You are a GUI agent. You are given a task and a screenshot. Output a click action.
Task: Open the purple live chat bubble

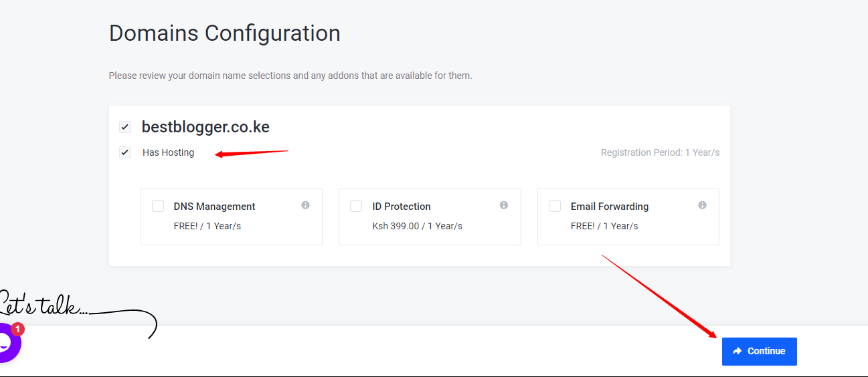pos(7,344)
